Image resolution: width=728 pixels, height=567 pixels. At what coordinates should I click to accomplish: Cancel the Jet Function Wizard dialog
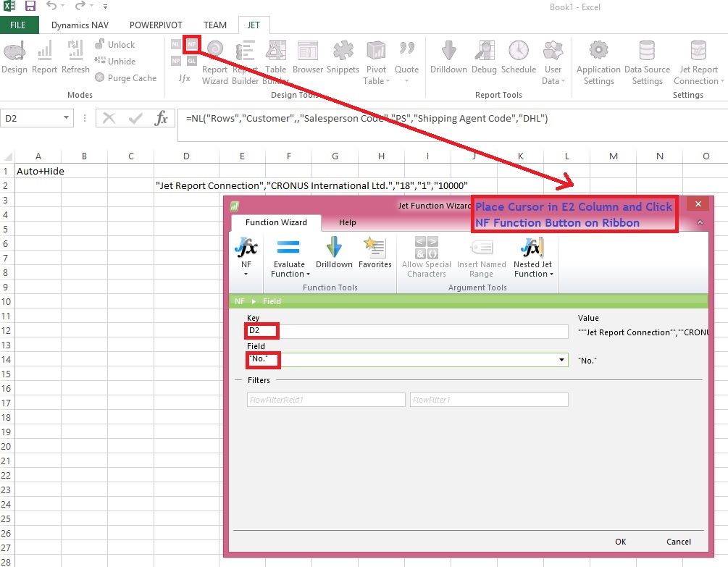pyautogui.click(x=679, y=542)
